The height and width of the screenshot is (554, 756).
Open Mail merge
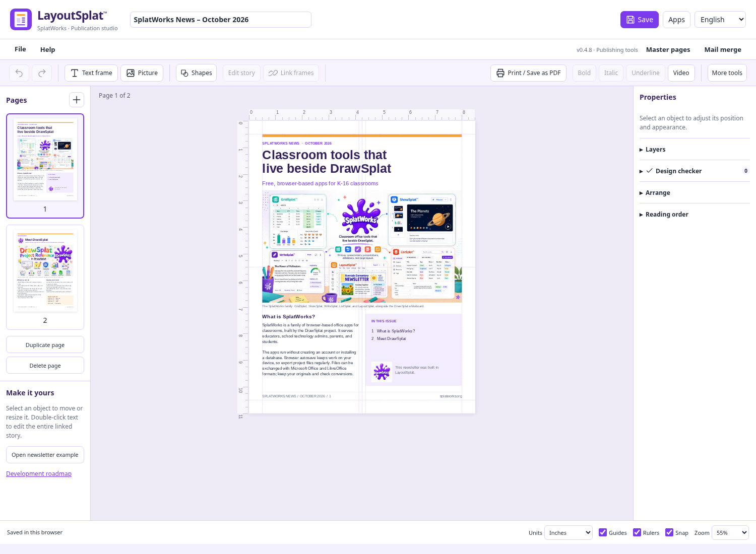723,49
